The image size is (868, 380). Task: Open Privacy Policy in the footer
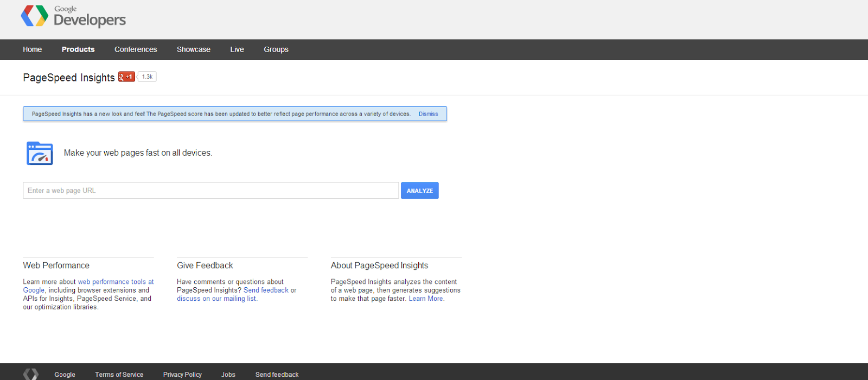click(182, 375)
